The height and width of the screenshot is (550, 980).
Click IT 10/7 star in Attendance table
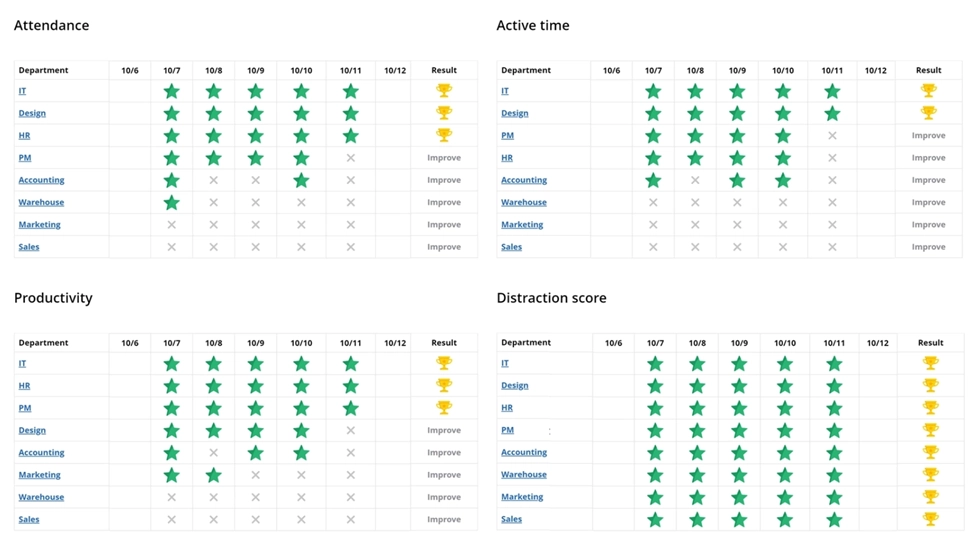171,91
